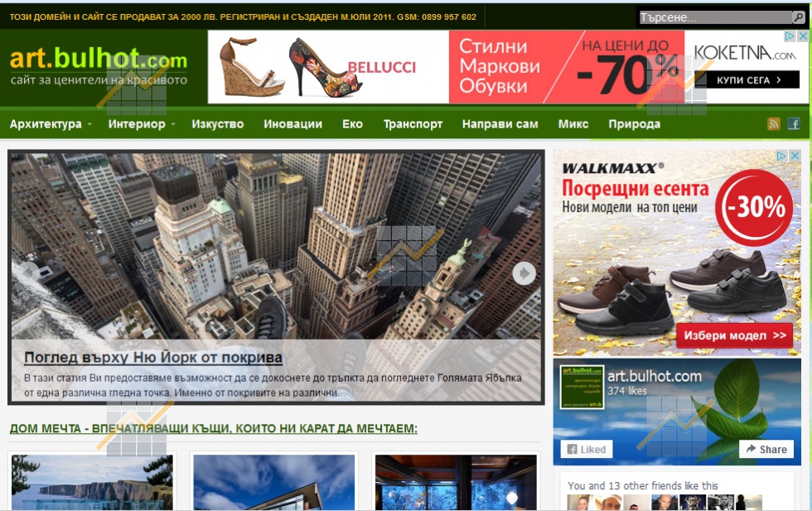Open the Изкуство section
The width and height of the screenshot is (812, 511).
click(x=217, y=123)
